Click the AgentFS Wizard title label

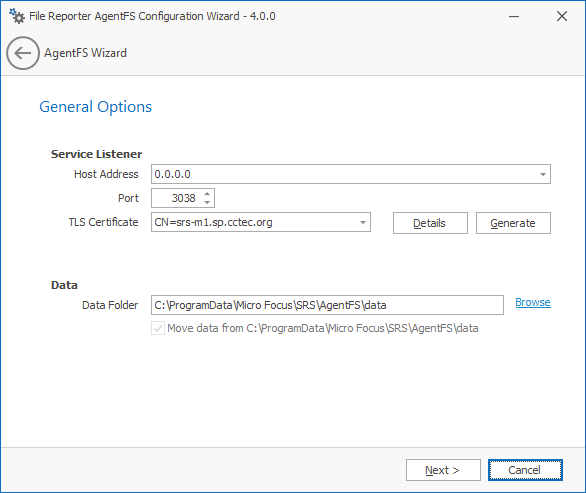tap(86, 53)
